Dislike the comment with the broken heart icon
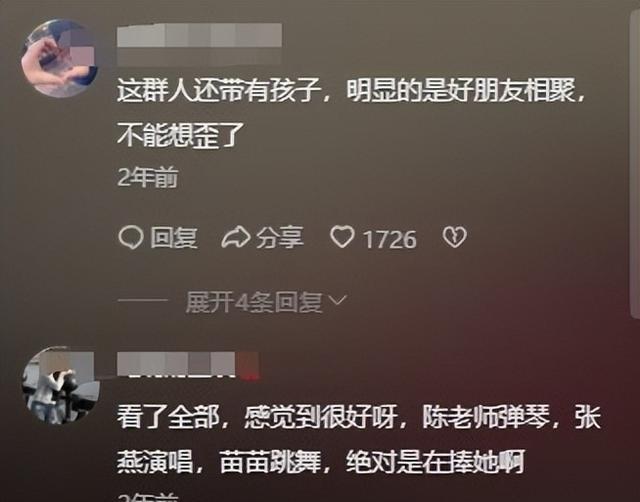The height and width of the screenshot is (502, 640). [x=454, y=237]
